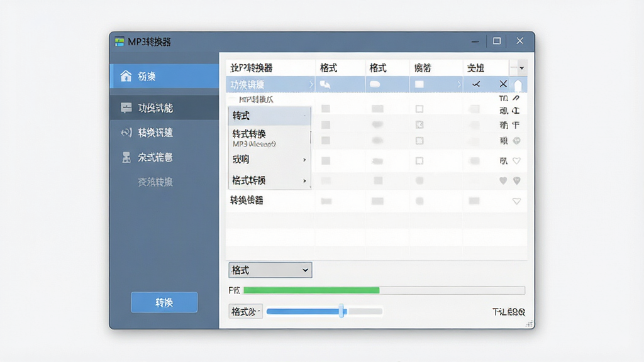The width and height of the screenshot is (644, 362).
Task: Click the shield icon beside the filled heart
Action: pos(517,180)
